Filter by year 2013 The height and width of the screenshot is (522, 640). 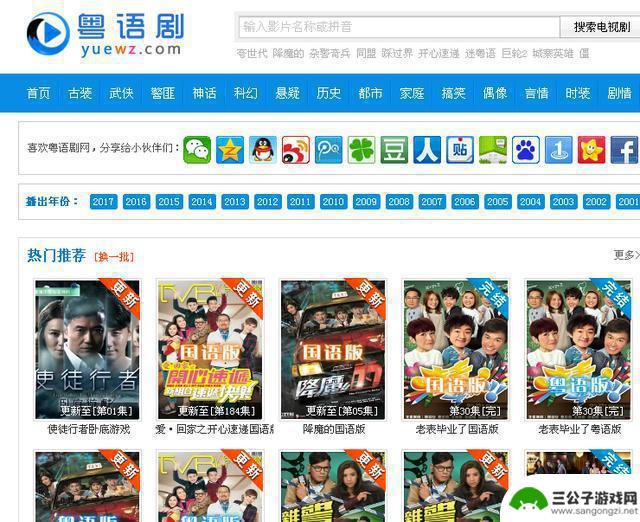[235, 201]
